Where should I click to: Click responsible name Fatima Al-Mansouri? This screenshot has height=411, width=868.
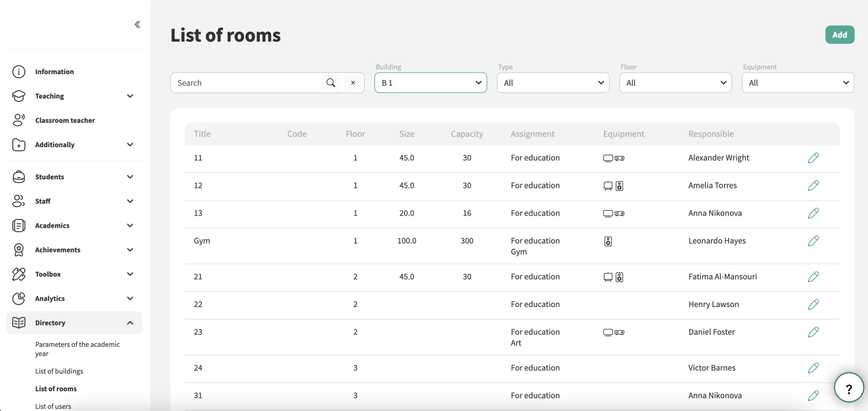723,276
